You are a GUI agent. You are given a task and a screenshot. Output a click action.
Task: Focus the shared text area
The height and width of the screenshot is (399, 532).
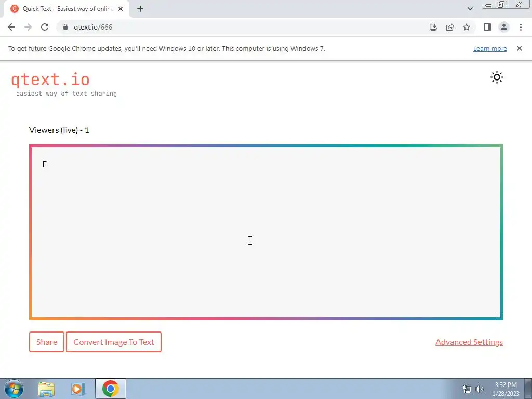[x=265, y=232]
